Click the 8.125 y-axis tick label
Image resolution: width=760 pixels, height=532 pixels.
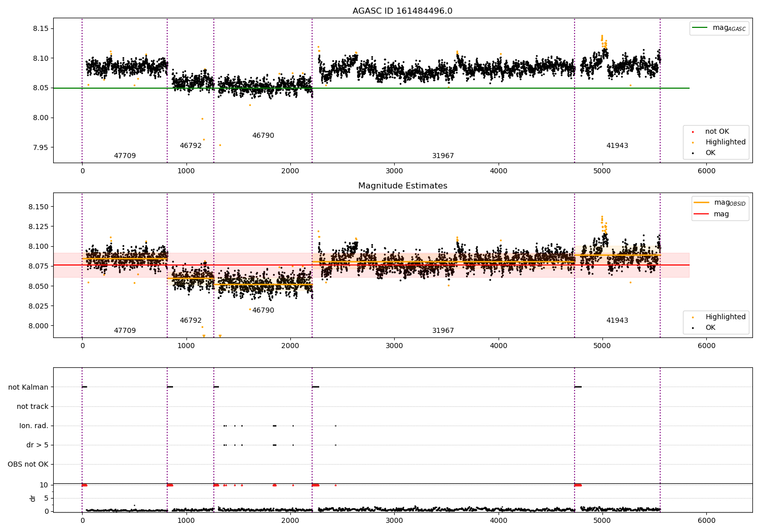click(39, 226)
